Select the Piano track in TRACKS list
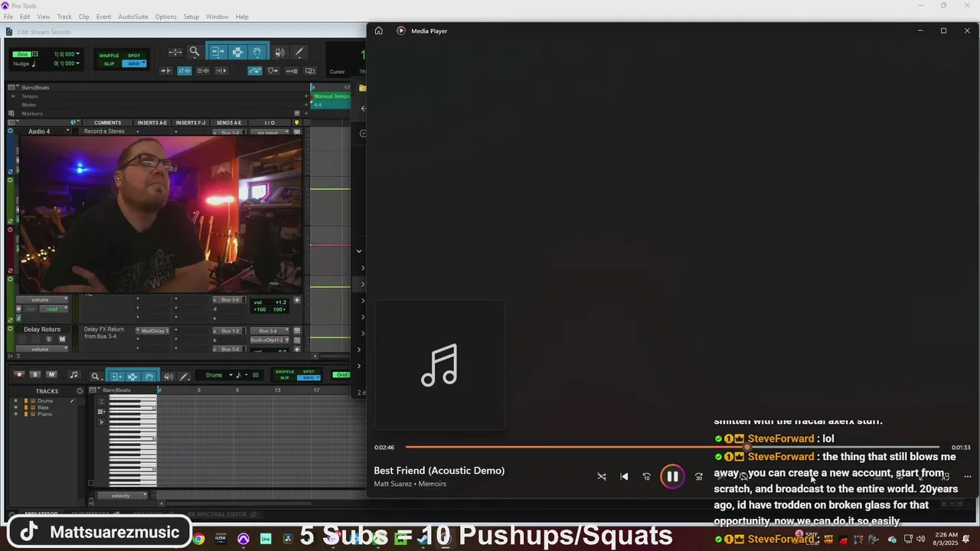This screenshot has width=980, height=551. click(x=44, y=414)
